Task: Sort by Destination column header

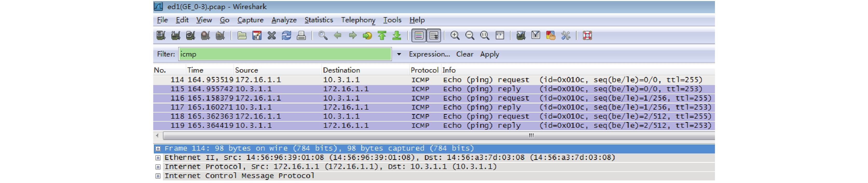Action: (x=365, y=70)
